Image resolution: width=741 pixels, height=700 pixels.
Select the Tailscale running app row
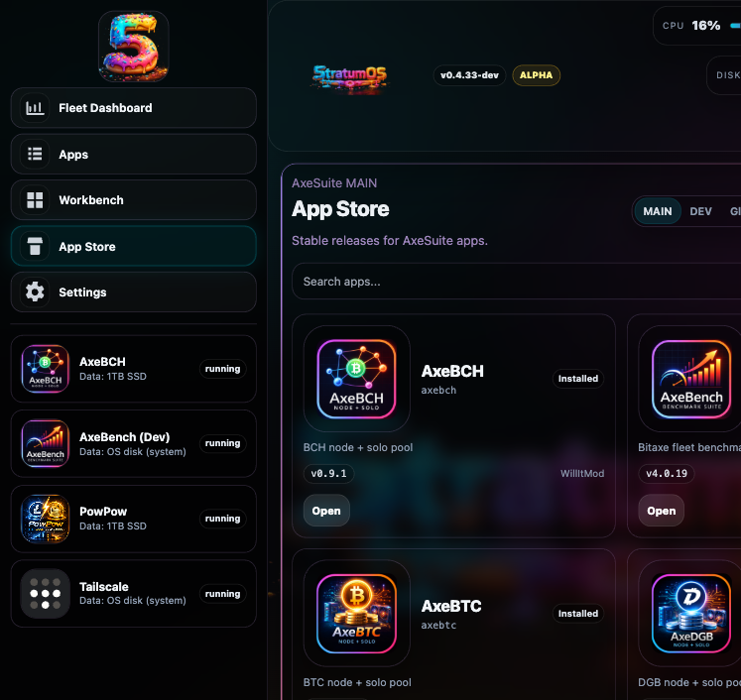(134, 594)
